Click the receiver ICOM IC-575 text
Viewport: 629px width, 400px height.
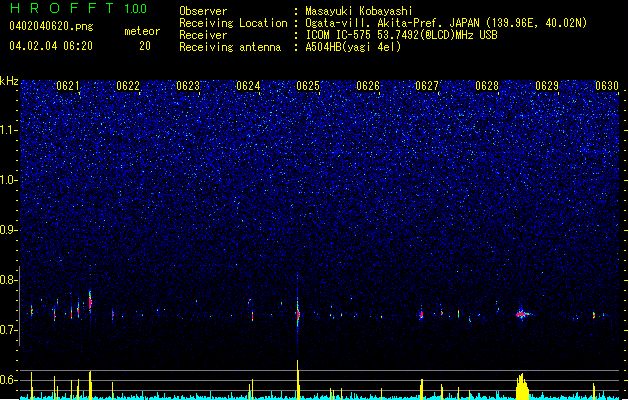click(x=402, y=35)
